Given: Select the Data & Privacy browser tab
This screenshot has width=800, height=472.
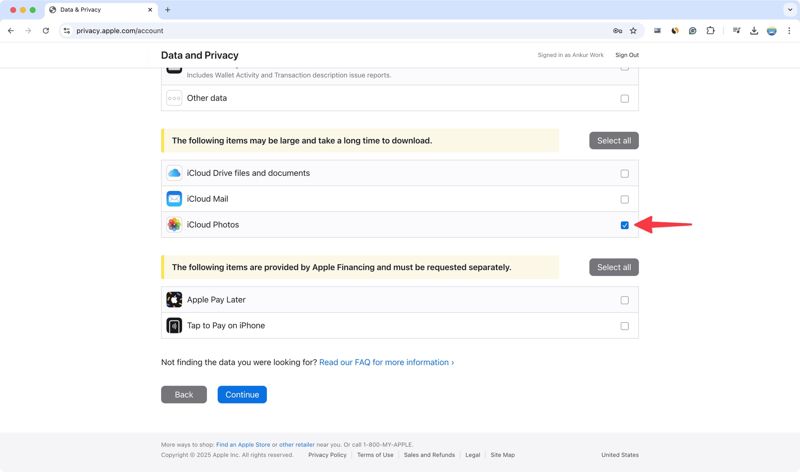Looking at the screenshot, I should (x=101, y=10).
